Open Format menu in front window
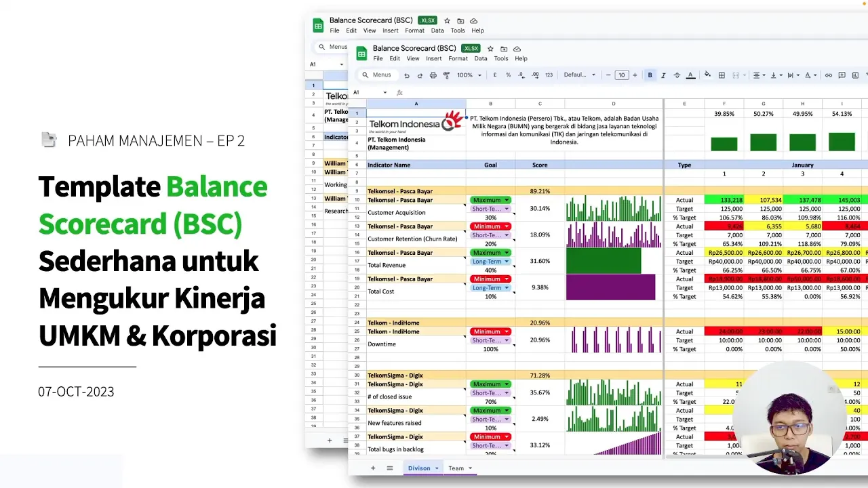The width and height of the screenshot is (868, 488). coord(458,59)
